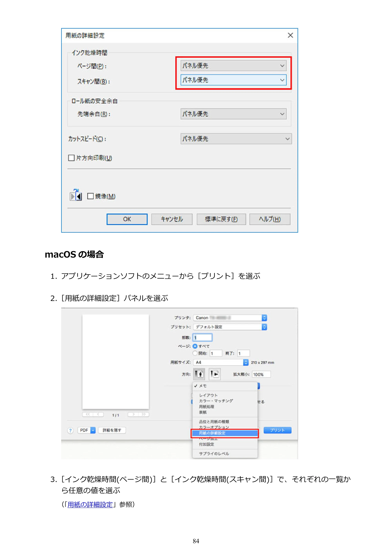Choose レイアウト menu item
Screen dimensions: 392x555
click(225, 395)
